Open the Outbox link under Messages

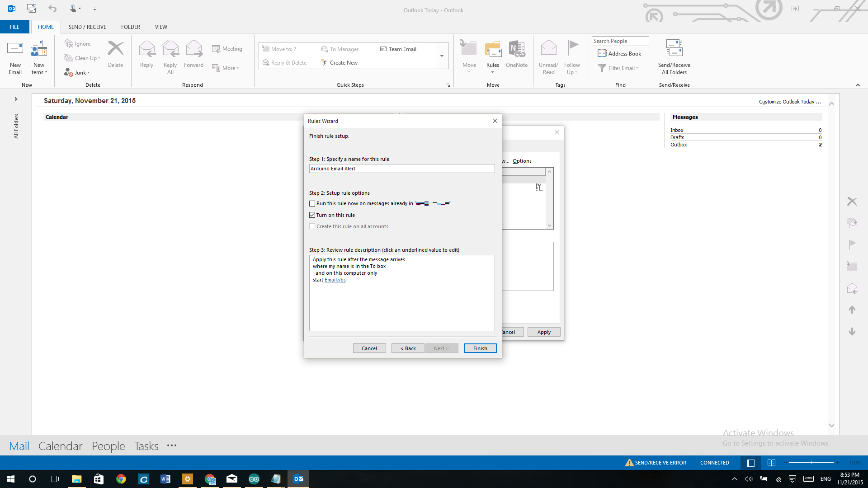click(679, 145)
